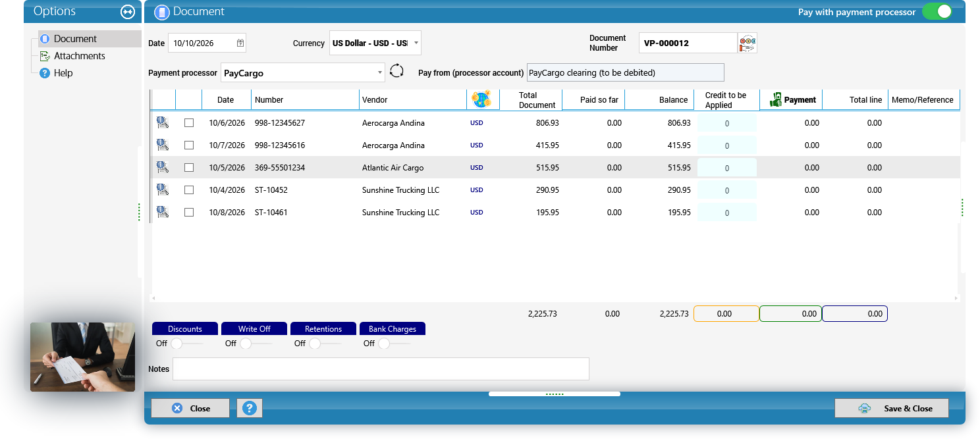Screen dimensions: 980x439
Task: Click vendor Aerocarga Andina in first row
Action: pyautogui.click(x=393, y=123)
